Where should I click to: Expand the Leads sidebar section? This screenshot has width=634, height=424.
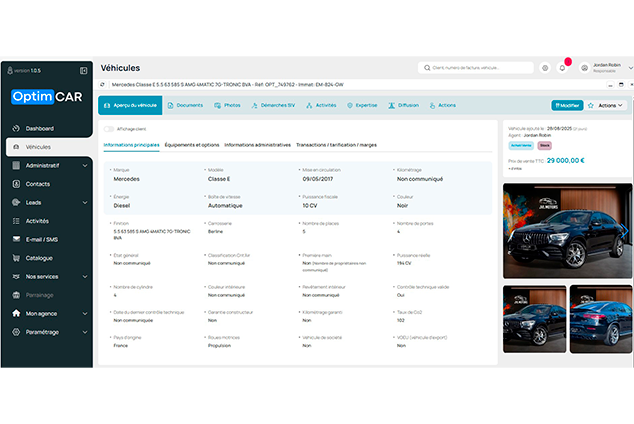click(50, 202)
